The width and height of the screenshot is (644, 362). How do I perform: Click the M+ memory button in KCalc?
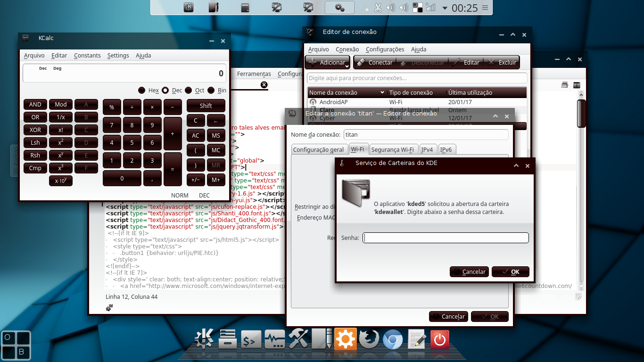[x=216, y=180]
